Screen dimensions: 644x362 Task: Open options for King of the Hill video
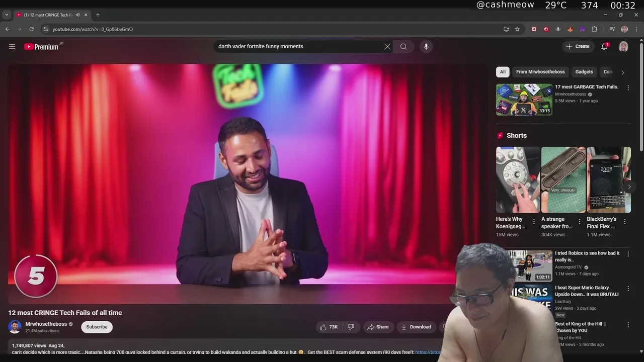[x=628, y=325]
